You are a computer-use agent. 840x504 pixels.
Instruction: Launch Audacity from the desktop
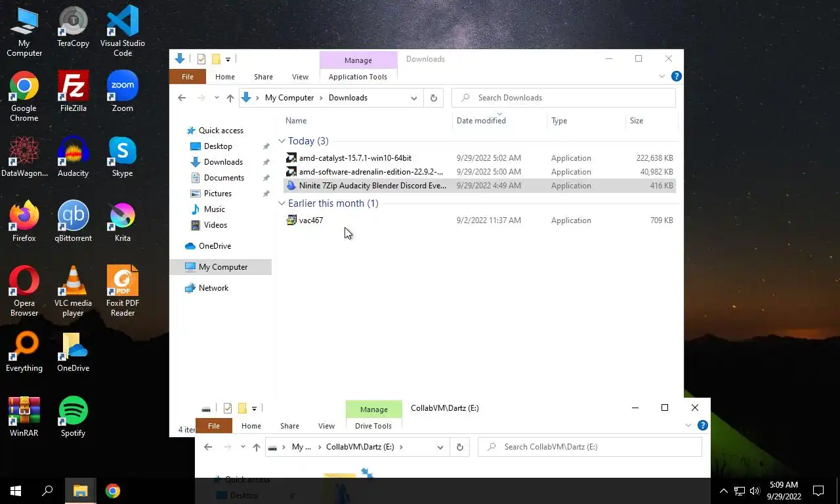click(73, 156)
